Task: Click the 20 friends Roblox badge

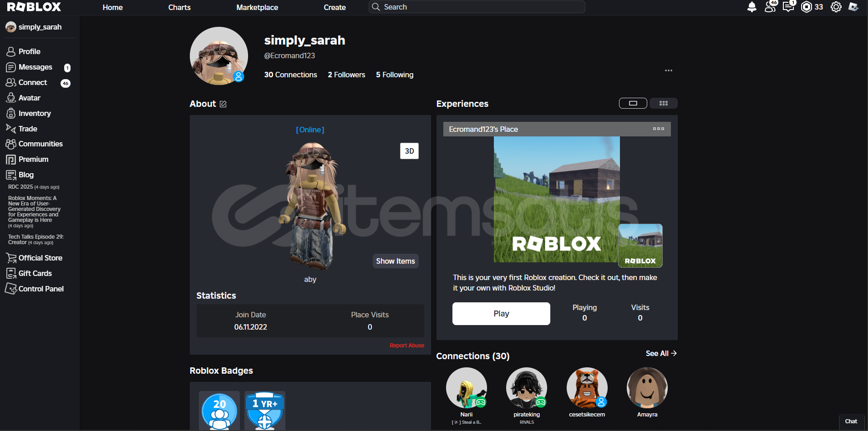Action: click(x=219, y=411)
